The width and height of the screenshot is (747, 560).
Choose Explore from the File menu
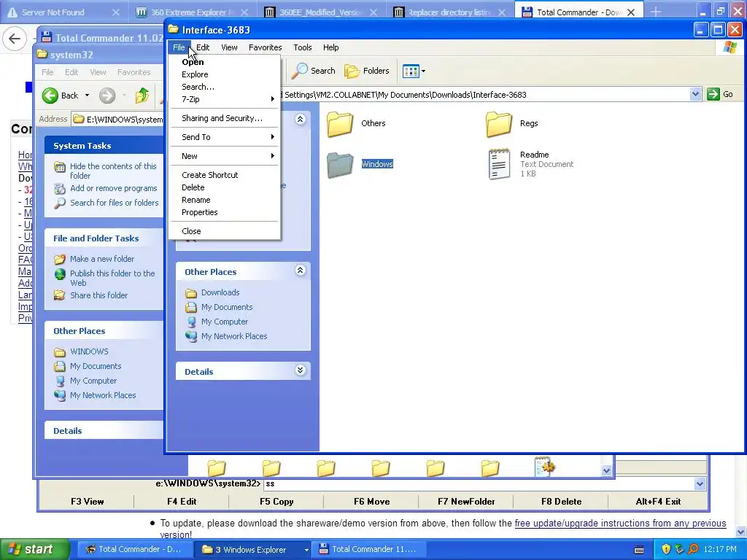(x=224, y=75)
